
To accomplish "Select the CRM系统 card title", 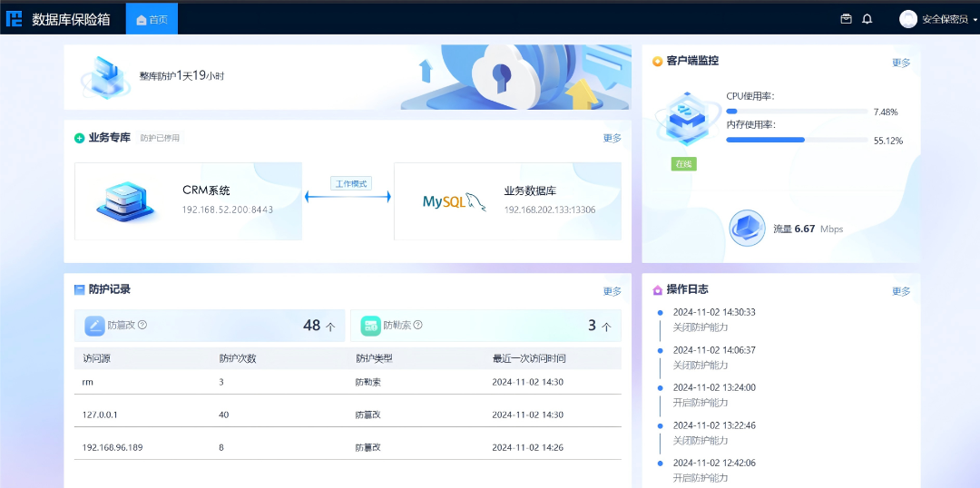I will tap(206, 190).
